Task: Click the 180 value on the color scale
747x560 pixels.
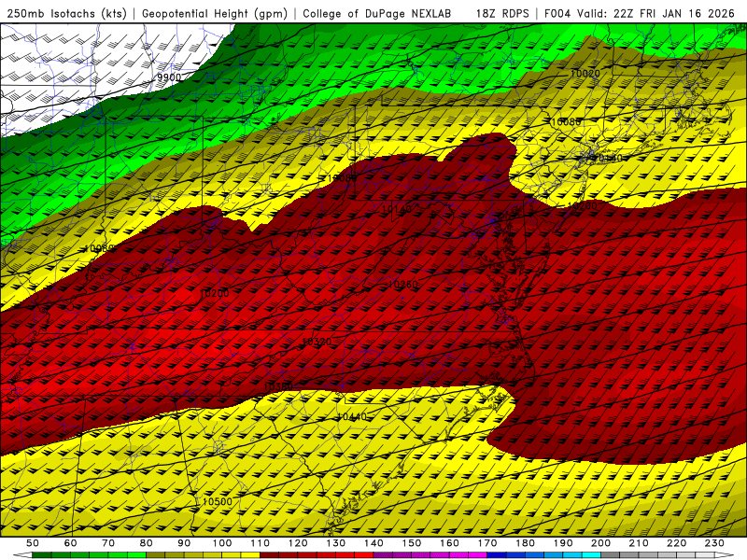Action: tap(525, 543)
